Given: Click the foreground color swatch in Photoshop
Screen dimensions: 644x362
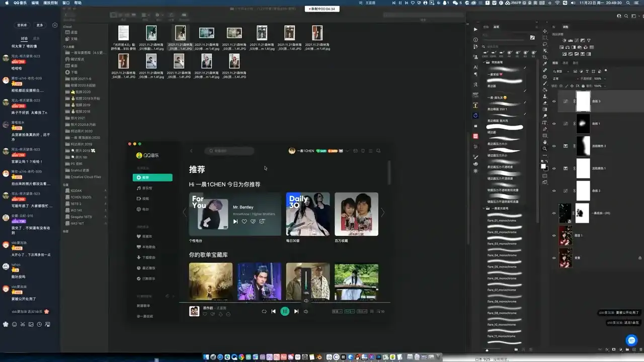Looking at the screenshot, I should coord(543,165).
